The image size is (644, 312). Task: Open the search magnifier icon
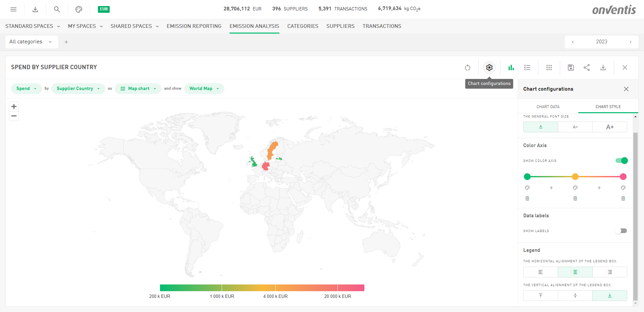click(57, 9)
